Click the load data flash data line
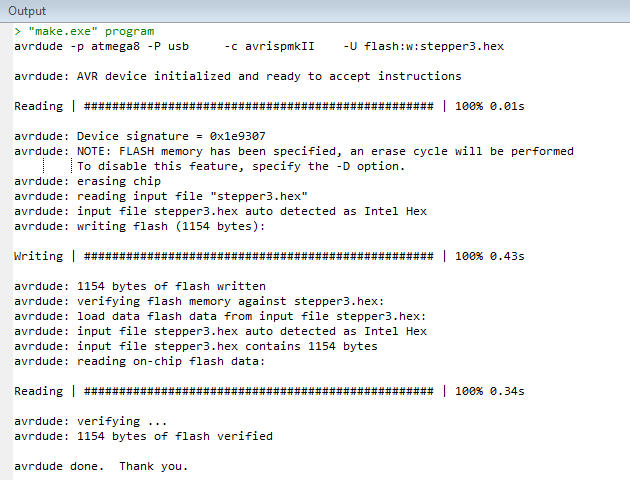Screen dimensions: 630x480 (220, 316)
